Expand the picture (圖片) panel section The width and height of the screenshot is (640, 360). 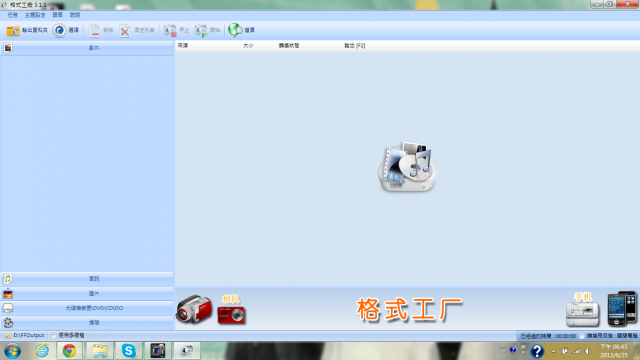pyautogui.click(x=87, y=293)
